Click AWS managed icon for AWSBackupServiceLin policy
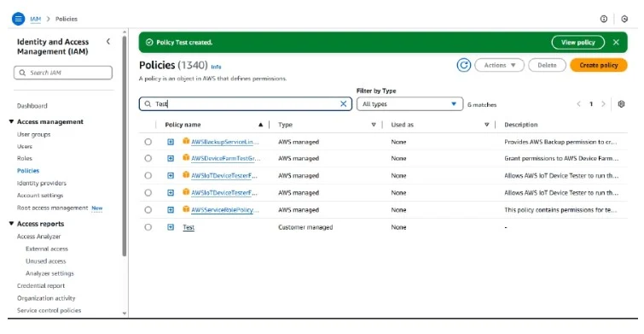The width and height of the screenshot is (644, 334). pyautogui.click(x=186, y=141)
